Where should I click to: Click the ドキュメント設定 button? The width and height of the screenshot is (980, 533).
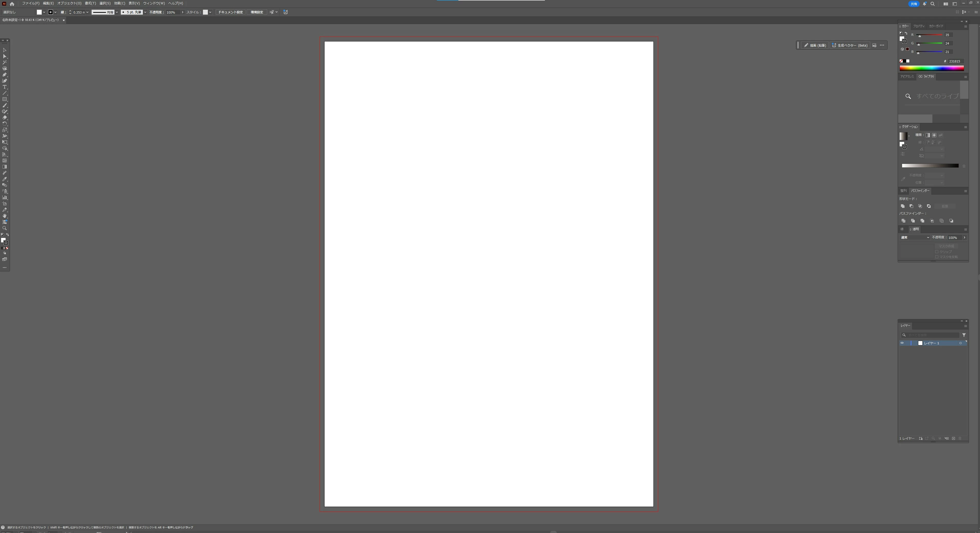[x=230, y=12]
